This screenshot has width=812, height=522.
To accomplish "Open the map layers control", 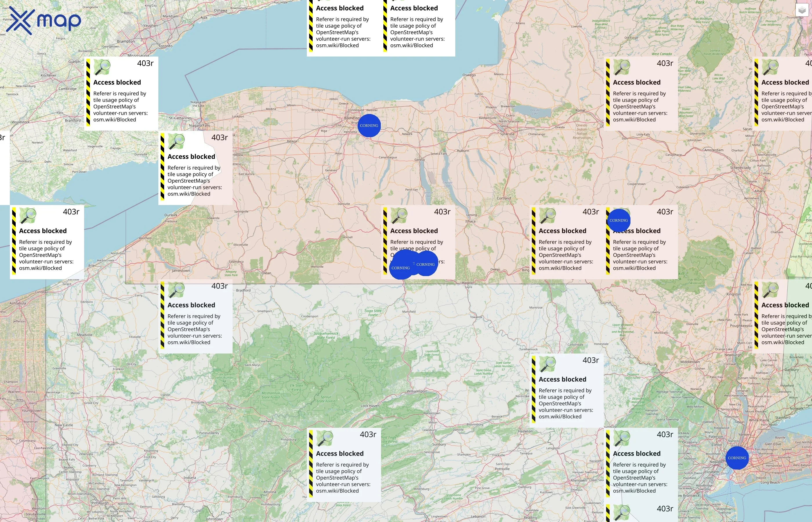I will click(x=802, y=10).
